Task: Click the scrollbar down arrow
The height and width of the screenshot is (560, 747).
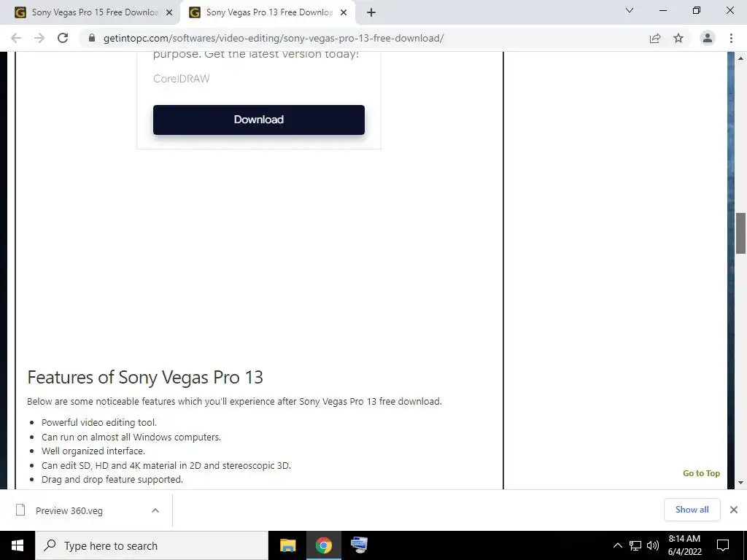Action: 741,483
